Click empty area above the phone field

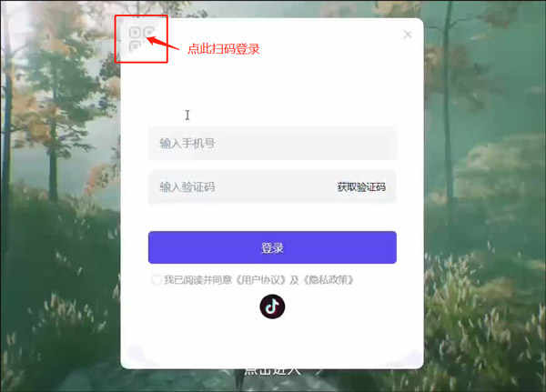click(x=272, y=91)
